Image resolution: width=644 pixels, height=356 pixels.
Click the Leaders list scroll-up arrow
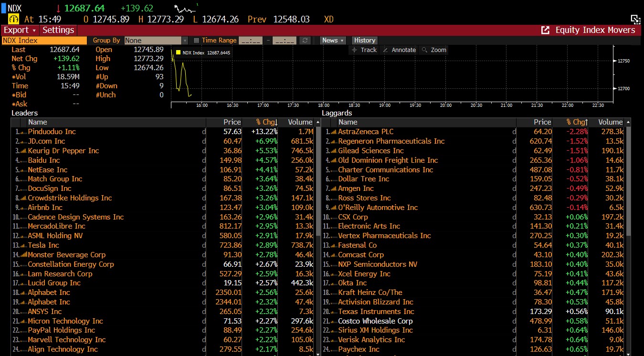318,123
